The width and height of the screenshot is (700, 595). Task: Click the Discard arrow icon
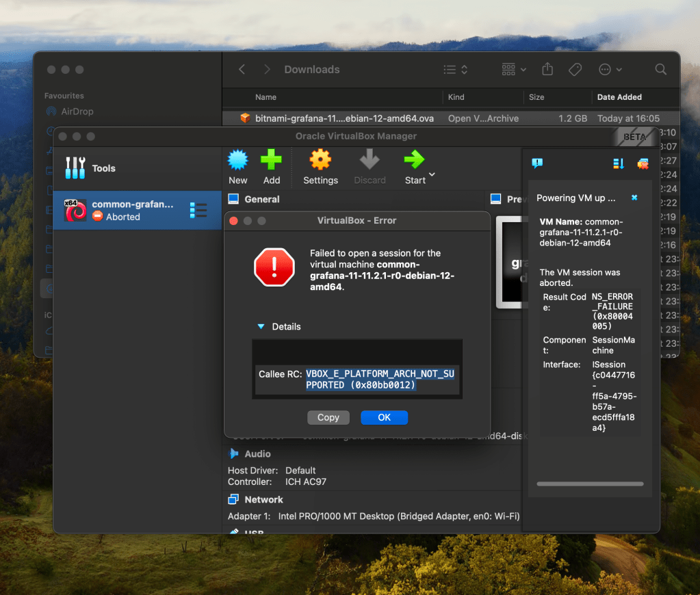[370, 160]
